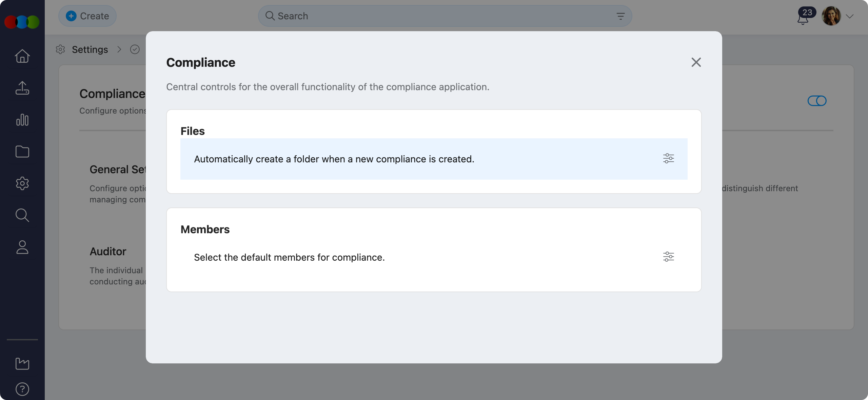Open settings sliders for default members
This screenshot has width=868, height=400.
pos(668,257)
